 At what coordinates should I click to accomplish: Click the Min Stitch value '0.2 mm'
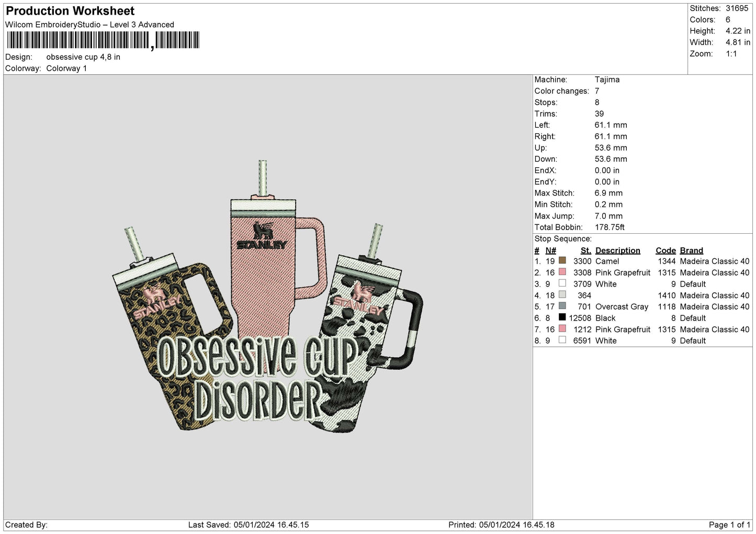click(608, 204)
